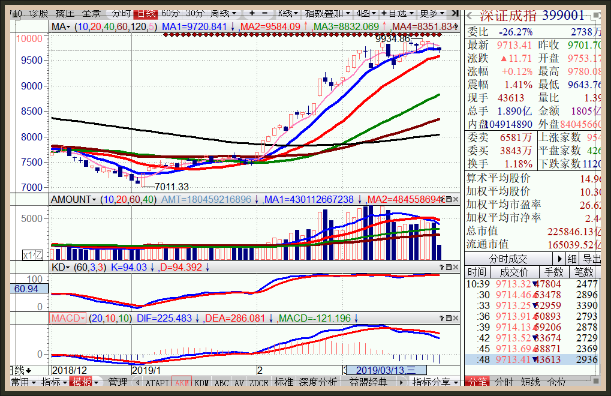
Task: Select the KDM indicator tab
Action: (x=202, y=383)
